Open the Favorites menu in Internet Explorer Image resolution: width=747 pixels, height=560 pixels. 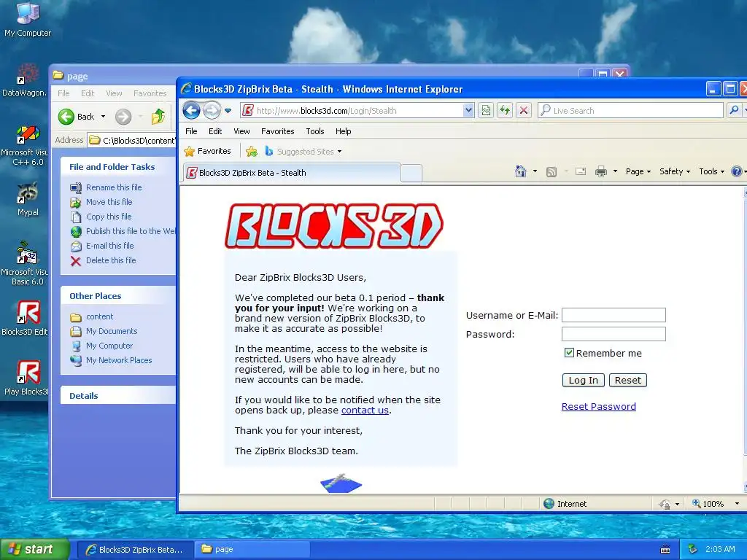[278, 131]
